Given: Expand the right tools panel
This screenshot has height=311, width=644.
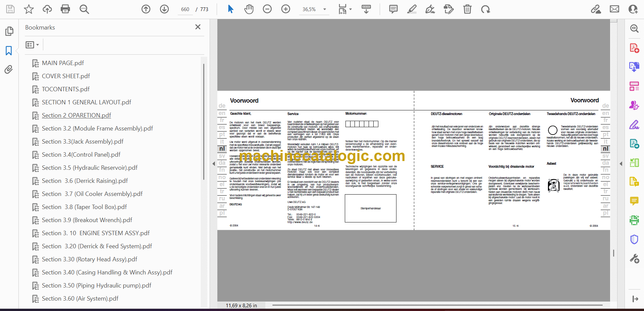Looking at the screenshot, I should click(635, 299).
